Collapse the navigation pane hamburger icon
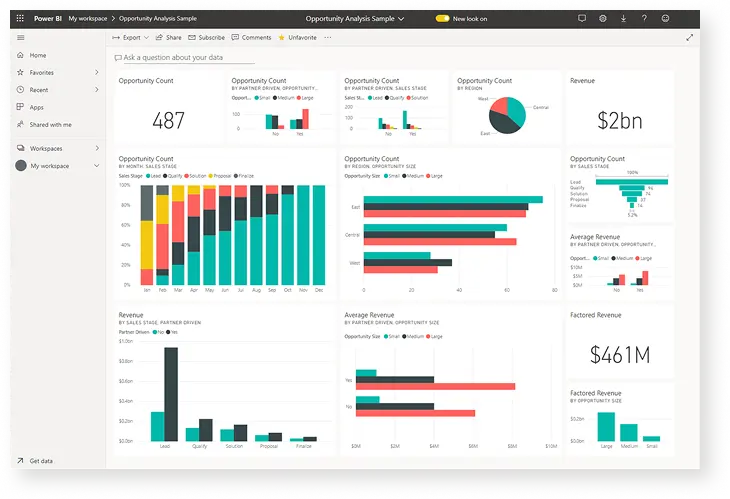This screenshot has width=730, height=499. (x=20, y=38)
